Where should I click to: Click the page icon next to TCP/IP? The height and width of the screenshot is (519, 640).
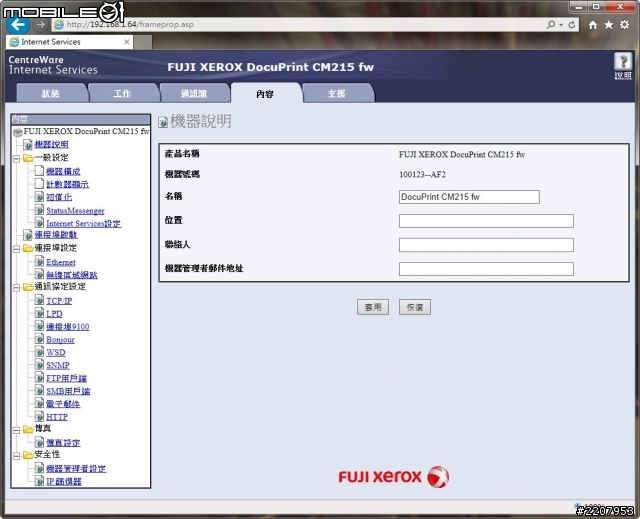pyautogui.click(x=39, y=300)
